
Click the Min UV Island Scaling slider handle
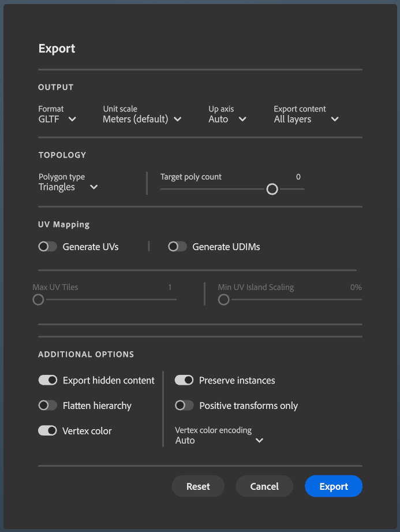[223, 299]
